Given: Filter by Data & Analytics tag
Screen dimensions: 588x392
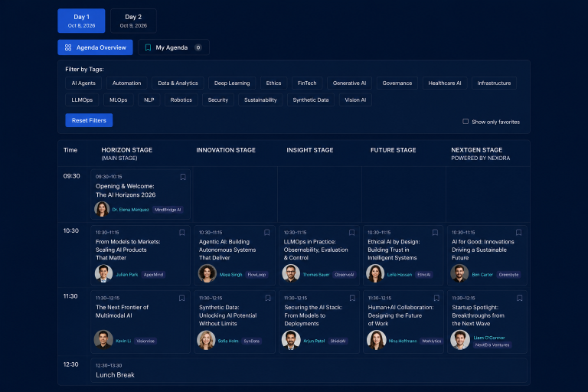Looking at the screenshot, I should (x=178, y=83).
